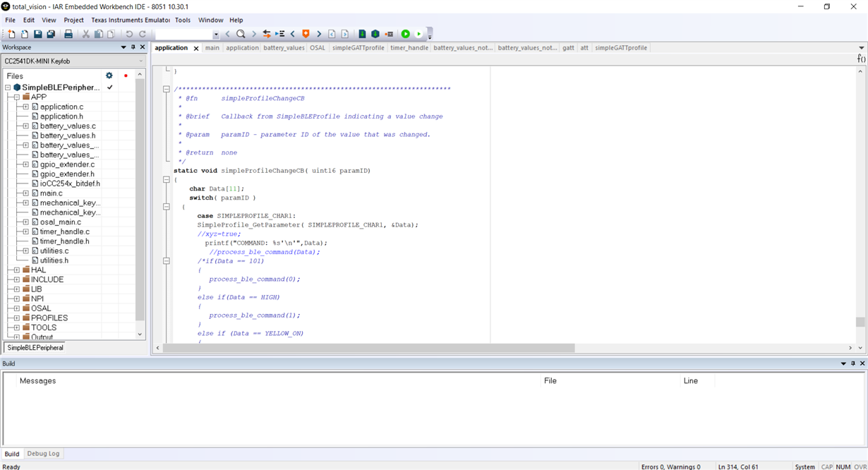The height and width of the screenshot is (470, 868).
Task: Click the editor vertical scrollbar thumb
Action: [x=860, y=322]
